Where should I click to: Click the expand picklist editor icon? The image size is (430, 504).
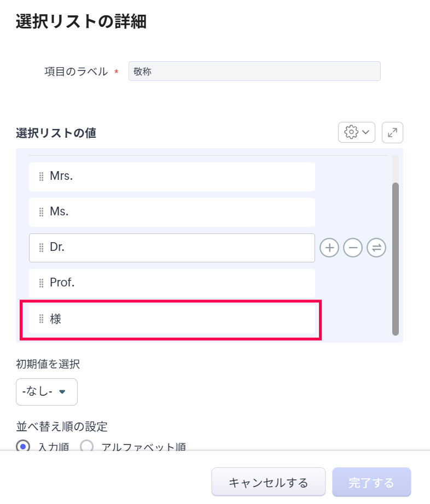[x=392, y=132]
